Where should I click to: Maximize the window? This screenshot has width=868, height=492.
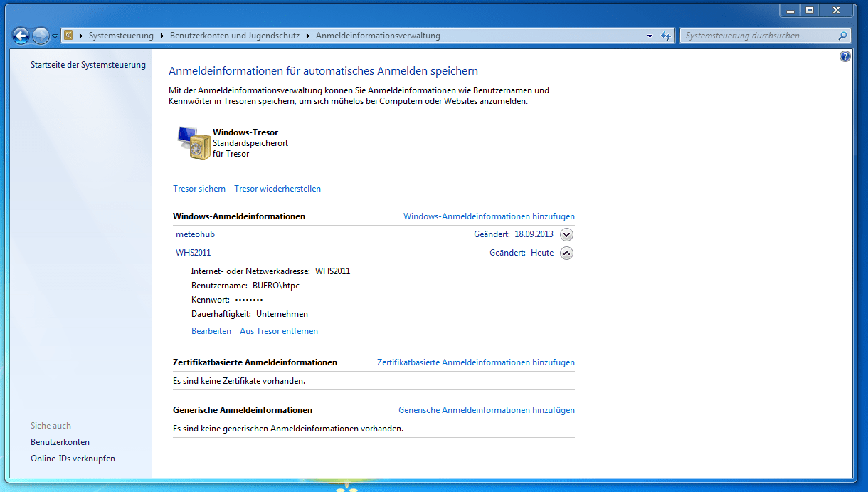click(810, 10)
